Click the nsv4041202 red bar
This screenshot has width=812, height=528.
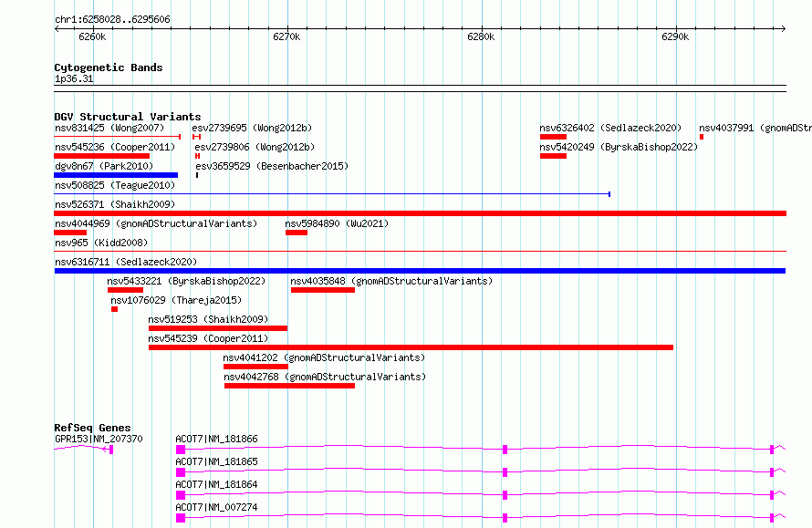click(255, 367)
